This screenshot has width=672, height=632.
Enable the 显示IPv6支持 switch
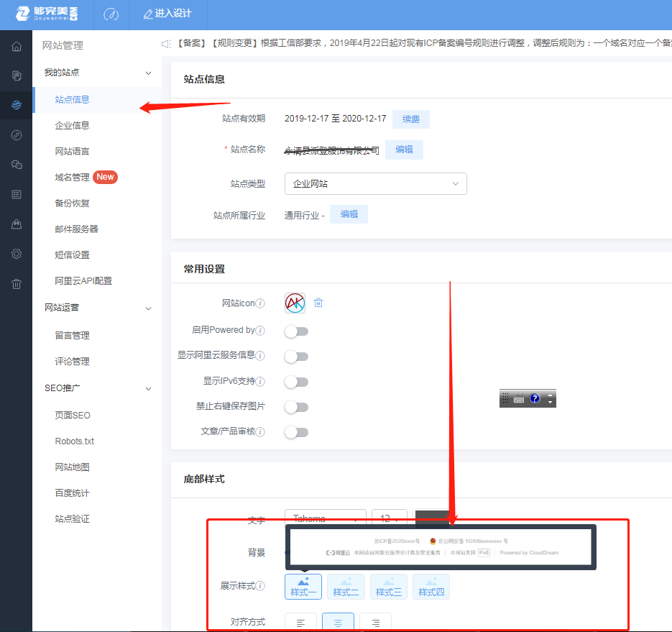tap(296, 382)
